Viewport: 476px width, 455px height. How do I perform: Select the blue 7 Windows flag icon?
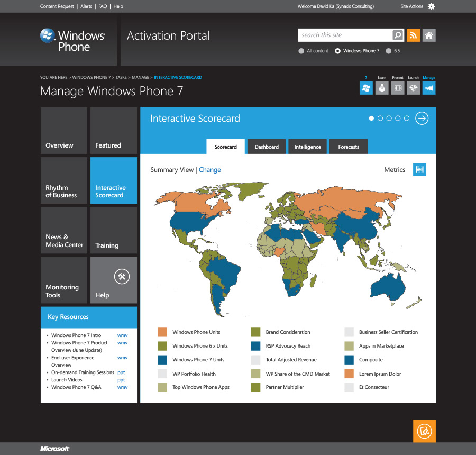pyautogui.click(x=366, y=88)
